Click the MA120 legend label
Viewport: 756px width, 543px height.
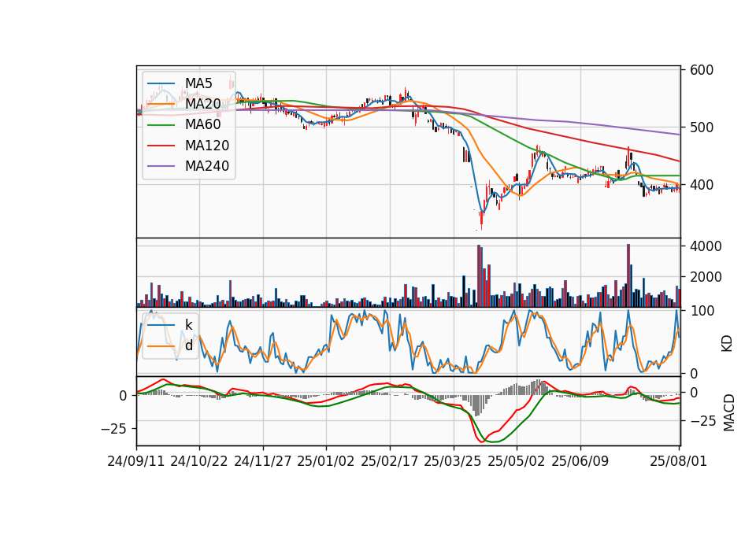(207, 146)
